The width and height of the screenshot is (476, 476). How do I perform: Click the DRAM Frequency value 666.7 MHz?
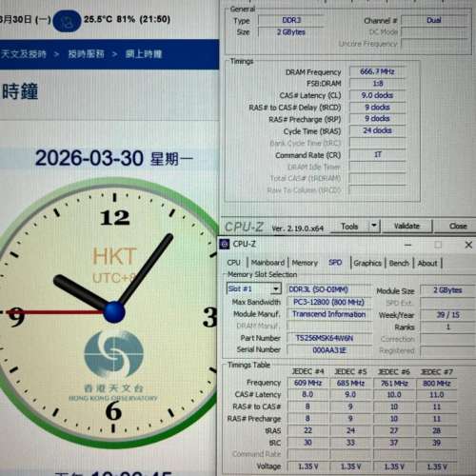coord(377,71)
